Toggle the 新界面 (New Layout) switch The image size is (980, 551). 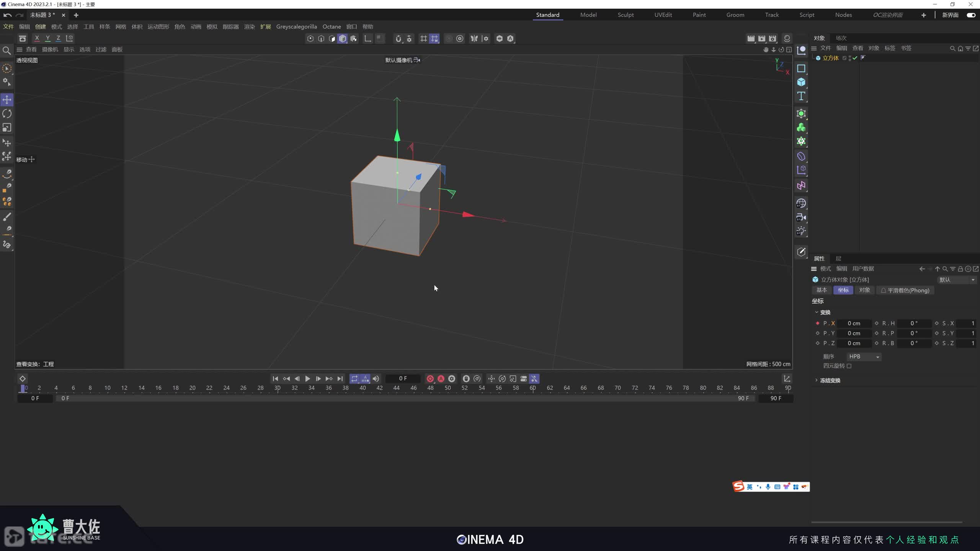[x=971, y=15]
